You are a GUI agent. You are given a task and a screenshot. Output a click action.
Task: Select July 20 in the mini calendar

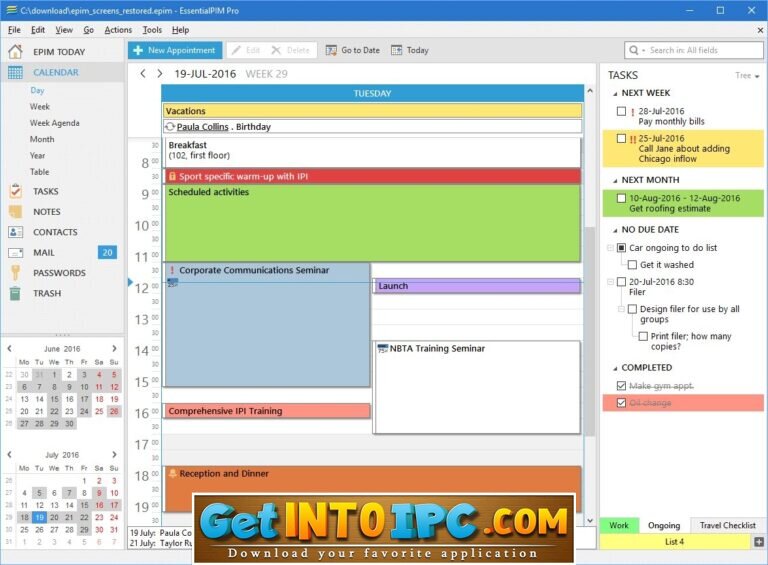coord(54,517)
